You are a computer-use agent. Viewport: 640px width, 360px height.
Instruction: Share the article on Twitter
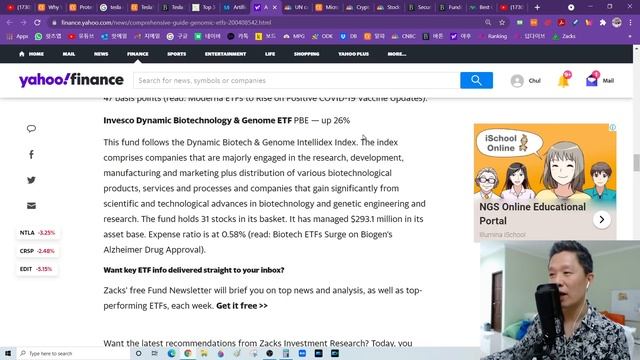pos(31,180)
